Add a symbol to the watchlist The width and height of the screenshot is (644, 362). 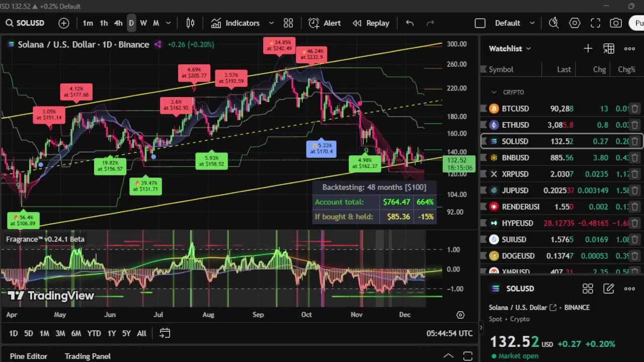[x=588, y=48]
